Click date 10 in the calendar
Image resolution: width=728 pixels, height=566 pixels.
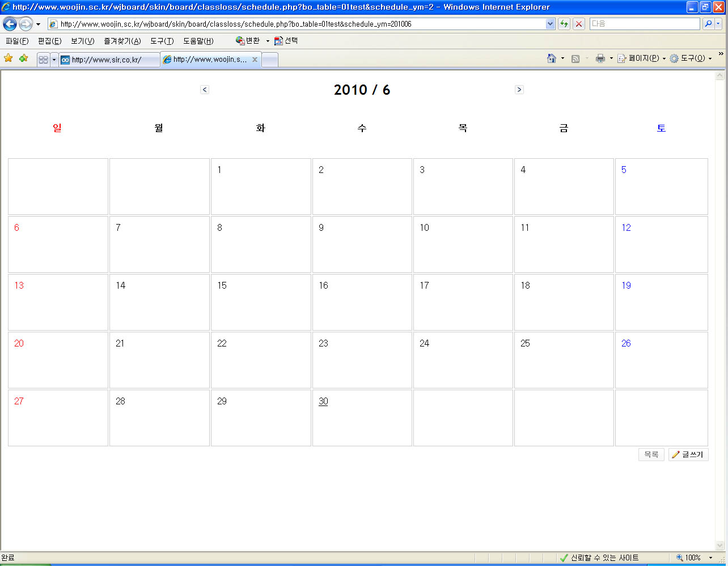pos(424,227)
